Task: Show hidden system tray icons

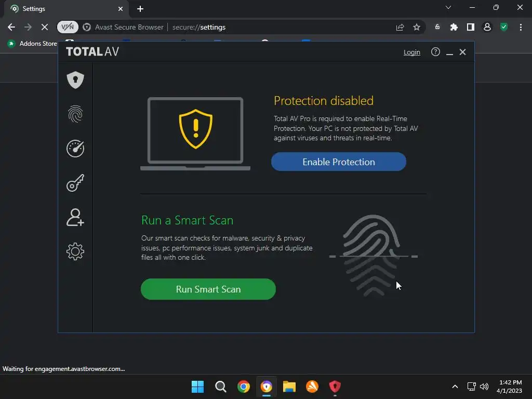Action: [455, 387]
